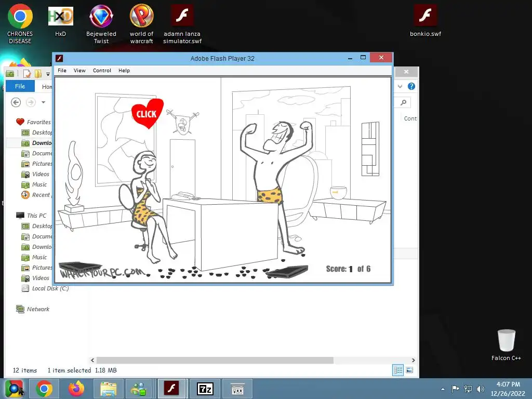532x399 pixels.
Task: Select Network in the navigation pane
Action: point(33,309)
